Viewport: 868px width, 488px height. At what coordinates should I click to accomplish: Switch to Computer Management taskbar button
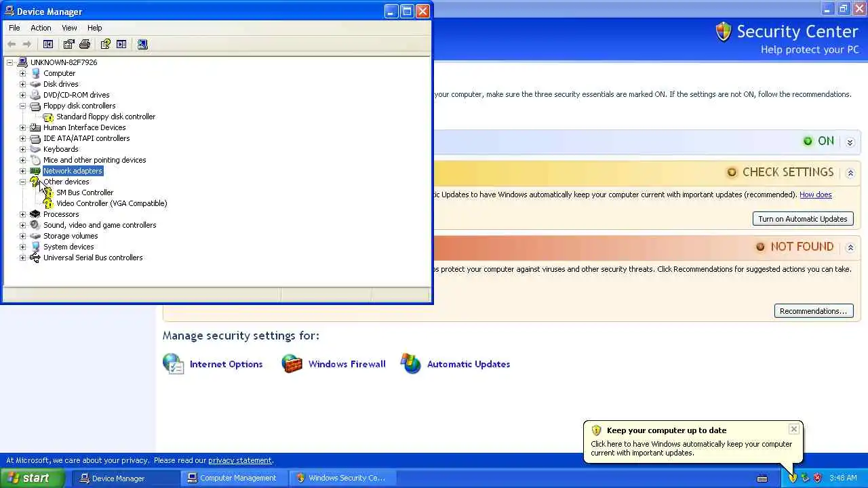point(233,478)
